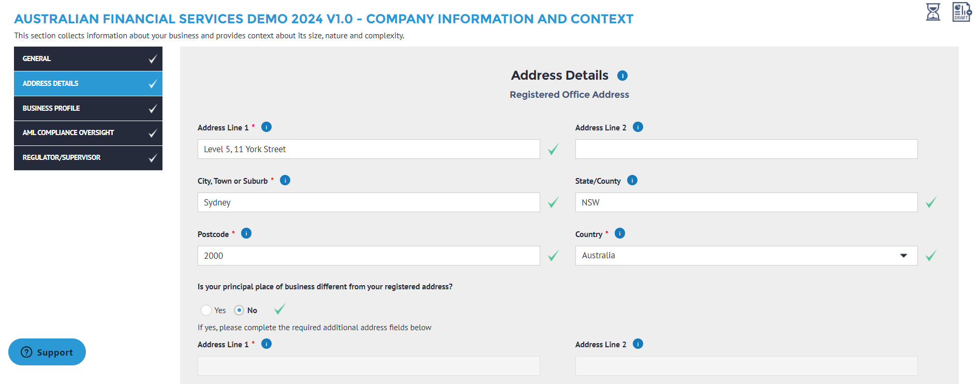This screenshot has height=384, width=980.
Task: Click info icon beside City, Town or Suburb
Action: coord(285,180)
